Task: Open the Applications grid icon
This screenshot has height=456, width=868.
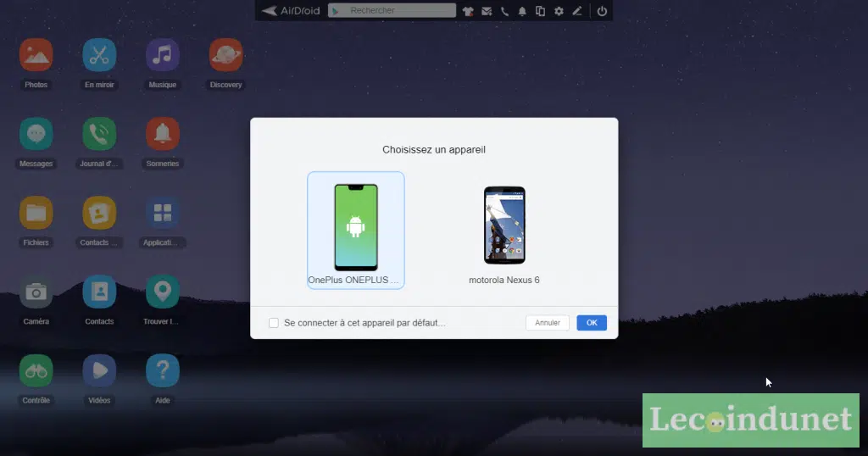Action: pyautogui.click(x=162, y=213)
